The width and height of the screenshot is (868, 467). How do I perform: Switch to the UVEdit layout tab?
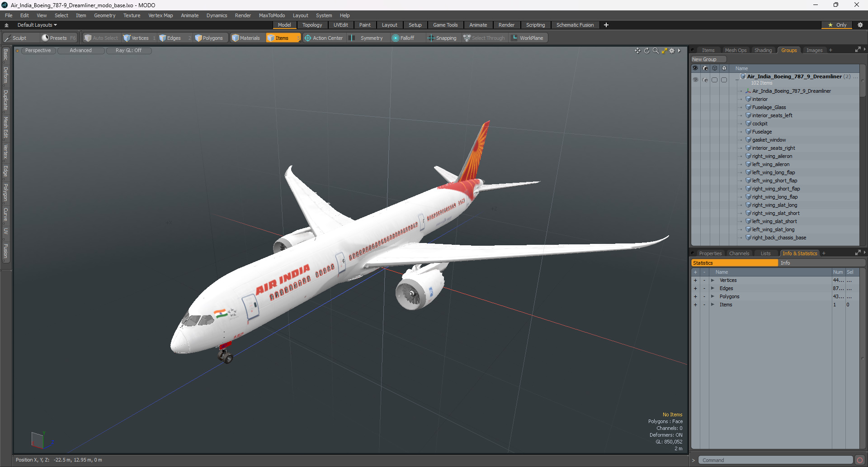tap(340, 25)
